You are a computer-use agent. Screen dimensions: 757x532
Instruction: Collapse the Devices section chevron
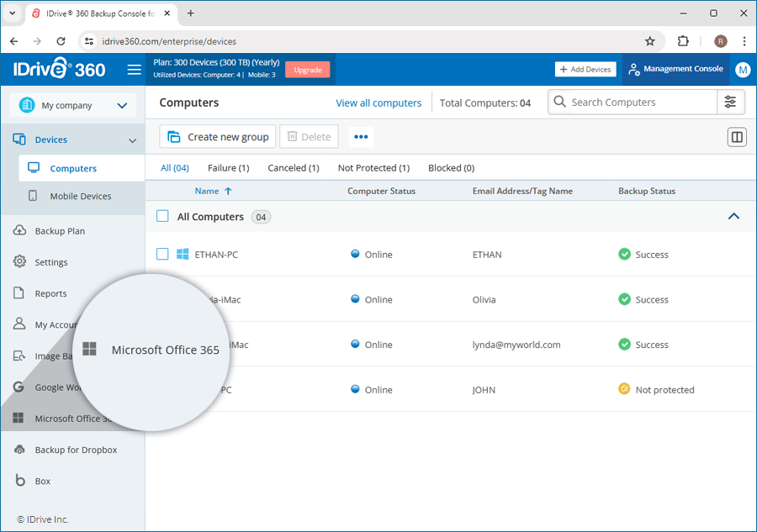[x=132, y=140]
